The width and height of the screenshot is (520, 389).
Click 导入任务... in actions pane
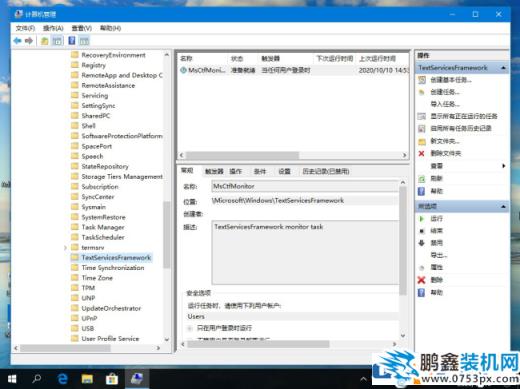coord(445,104)
